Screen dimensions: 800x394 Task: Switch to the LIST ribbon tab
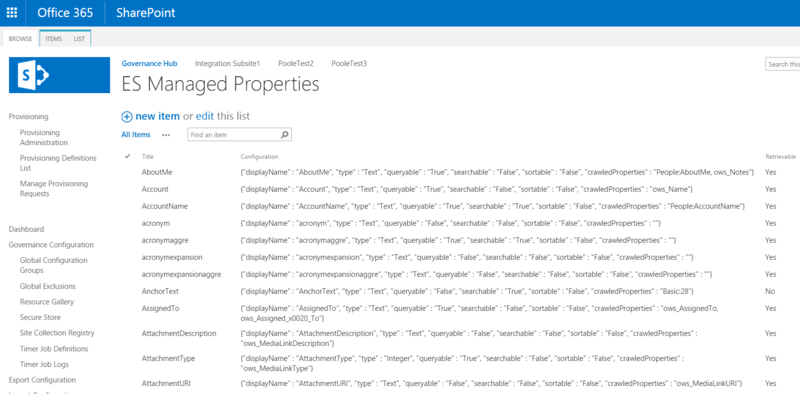point(79,39)
